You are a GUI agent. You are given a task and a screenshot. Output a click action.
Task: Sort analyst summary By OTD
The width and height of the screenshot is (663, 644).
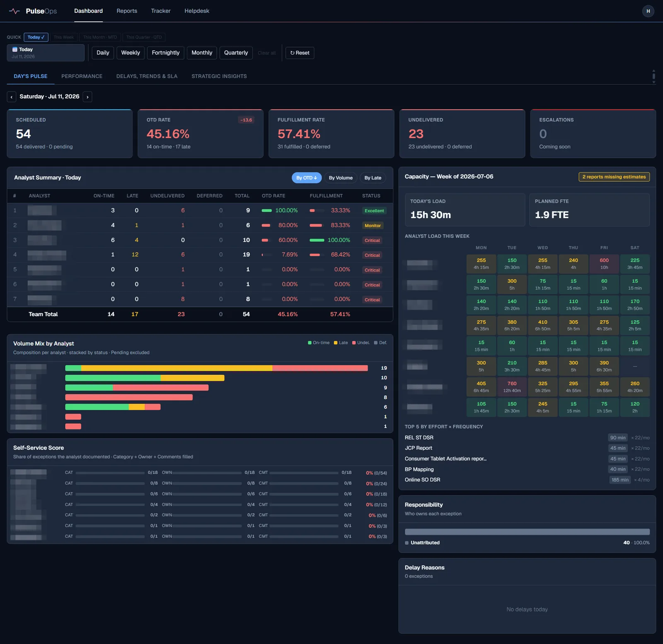[x=307, y=178]
